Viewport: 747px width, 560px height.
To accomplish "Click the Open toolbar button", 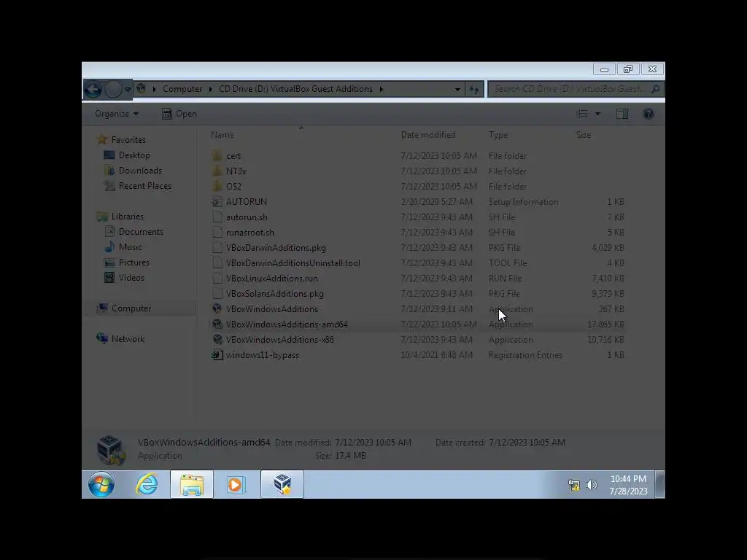I will tap(179, 114).
